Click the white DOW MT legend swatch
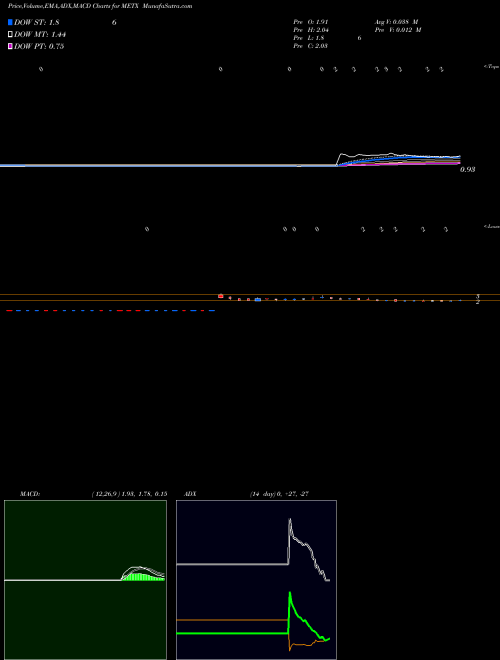The width and height of the screenshot is (500, 660). (x=10, y=34)
